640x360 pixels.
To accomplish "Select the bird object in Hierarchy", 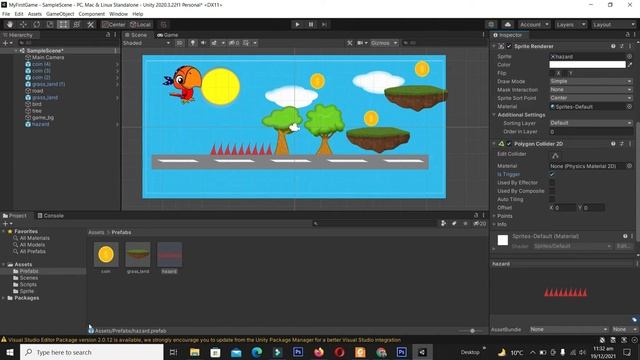I will (x=36, y=104).
